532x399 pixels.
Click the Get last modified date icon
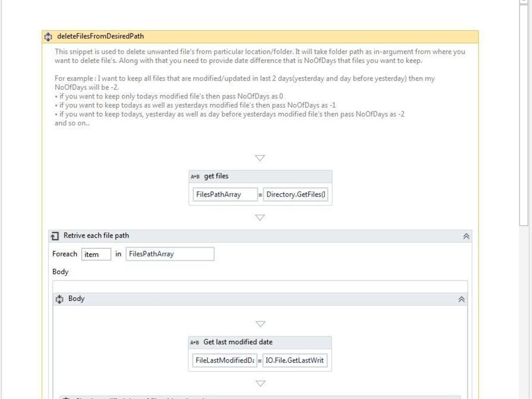tap(195, 342)
